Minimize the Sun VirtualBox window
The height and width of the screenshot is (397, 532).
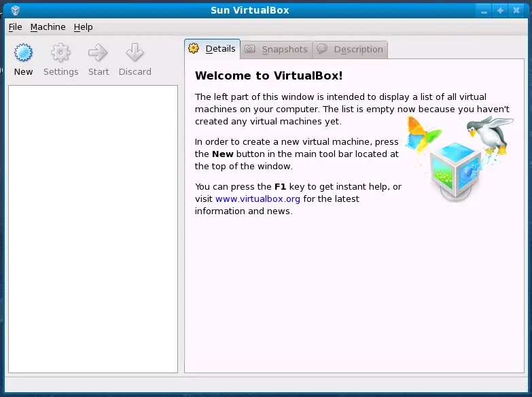pyautogui.click(x=484, y=10)
